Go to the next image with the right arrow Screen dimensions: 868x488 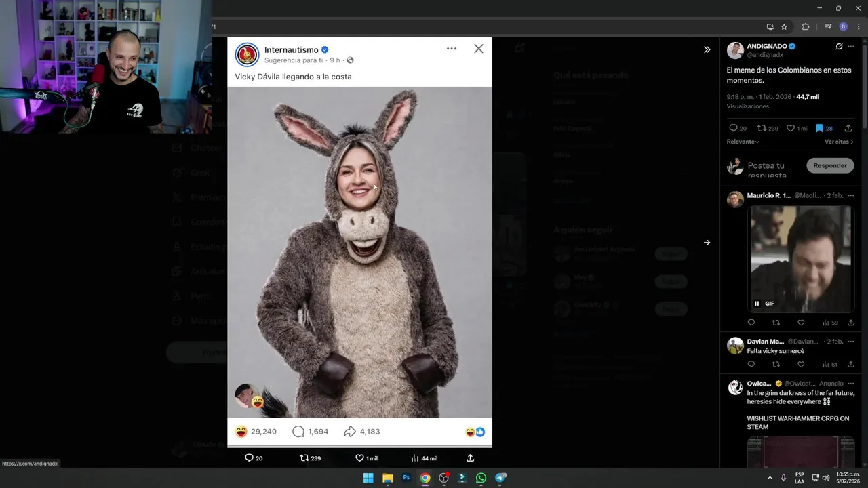707,243
